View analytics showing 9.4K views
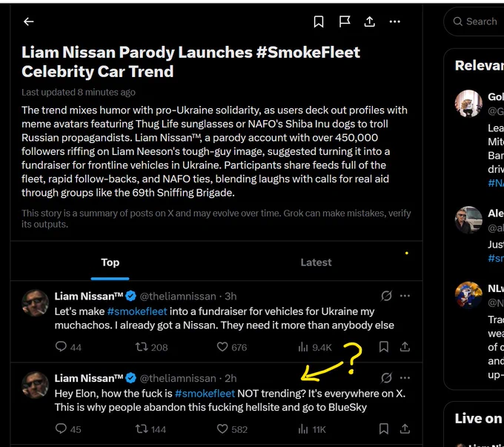Image resolution: width=504 pixels, height=447 pixels. (x=315, y=347)
